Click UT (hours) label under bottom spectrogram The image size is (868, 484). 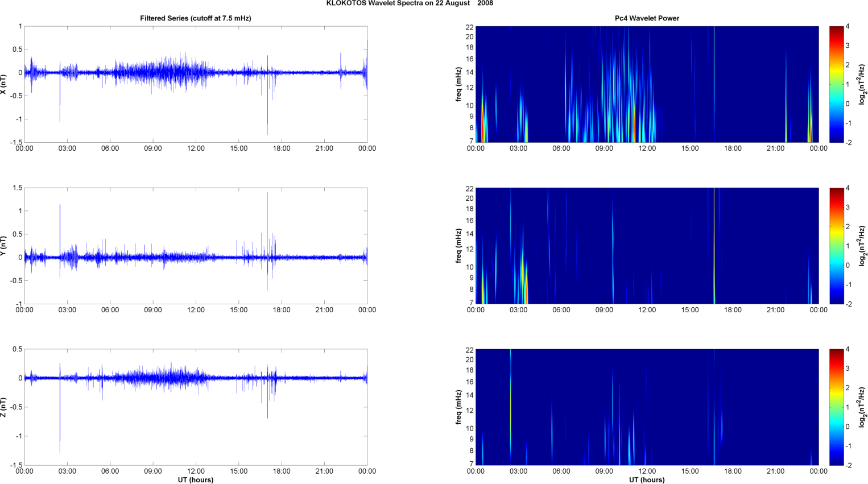tap(647, 480)
